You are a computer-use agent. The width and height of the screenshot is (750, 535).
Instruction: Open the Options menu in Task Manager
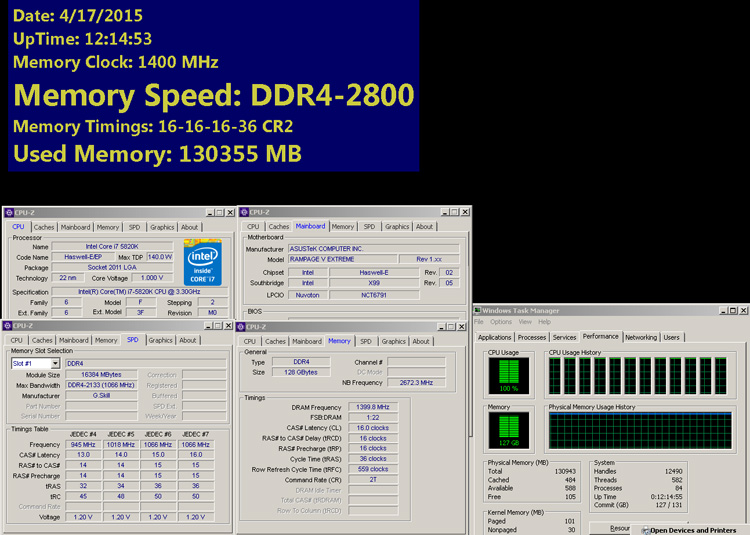click(501, 322)
